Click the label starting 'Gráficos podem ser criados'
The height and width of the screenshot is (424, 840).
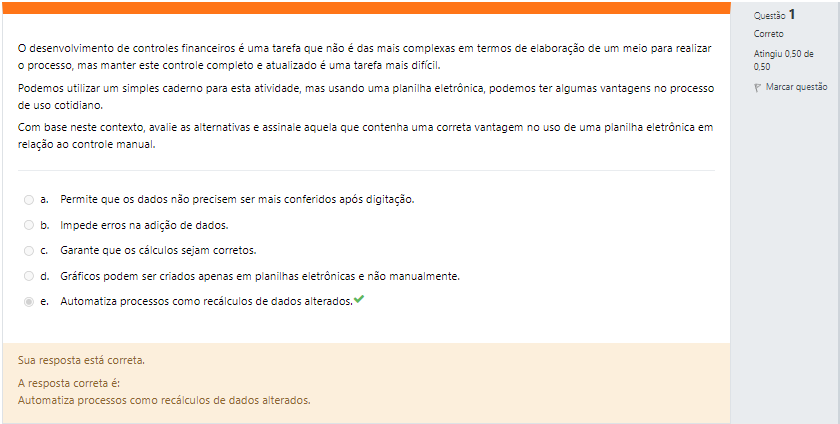click(x=260, y=276)
